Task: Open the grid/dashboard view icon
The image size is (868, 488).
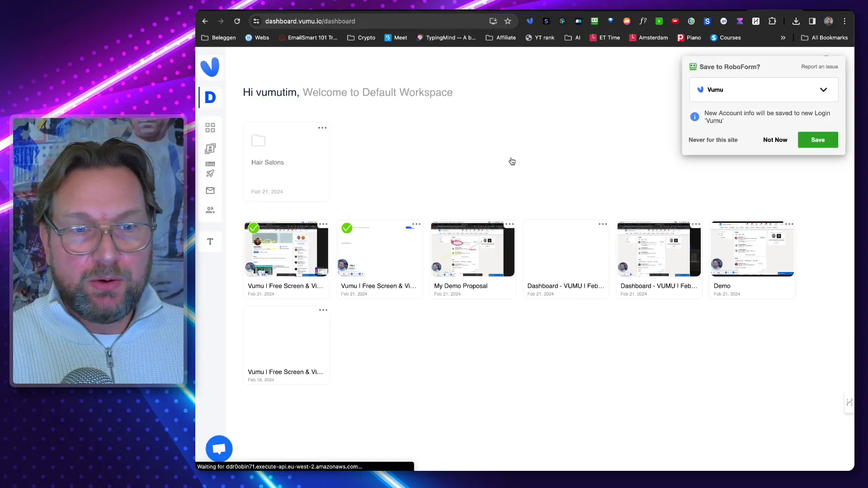Action: 210,127
